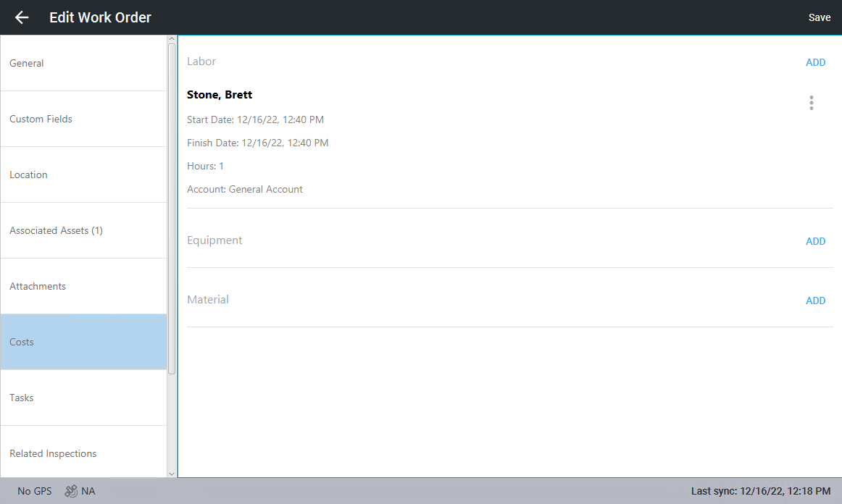Add a new Material cost
The image size is (842, 504).
pyautogui.click(x=815, y=301)
